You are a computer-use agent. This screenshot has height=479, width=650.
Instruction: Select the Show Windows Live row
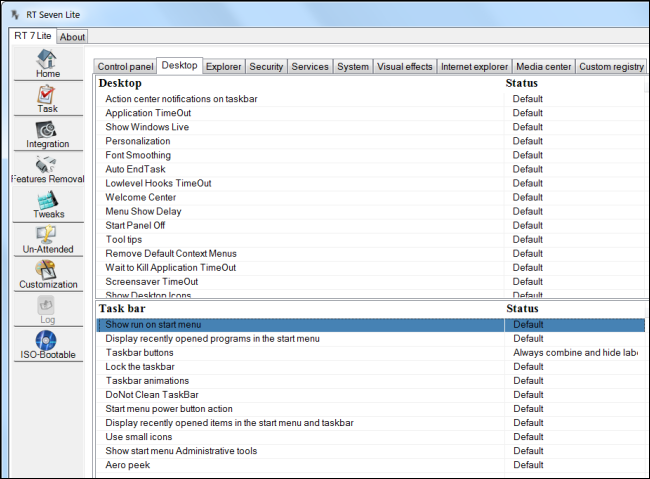tap(370, 127)
